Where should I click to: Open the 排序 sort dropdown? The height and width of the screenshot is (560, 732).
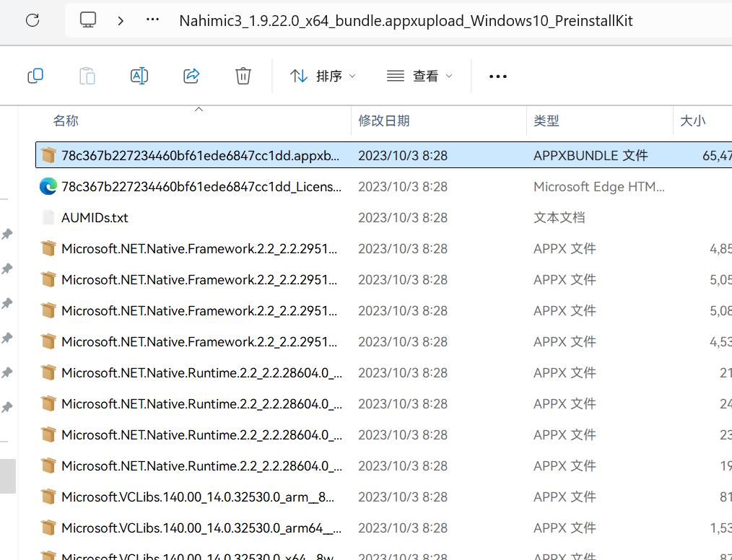[x=323, y=76]
